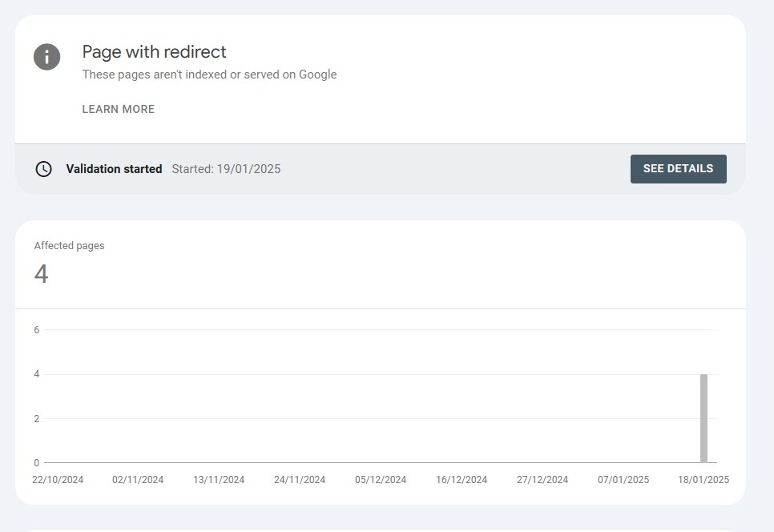Select the 05/12/2024 axis date label

pyautogui.click(x=381, y=480)
